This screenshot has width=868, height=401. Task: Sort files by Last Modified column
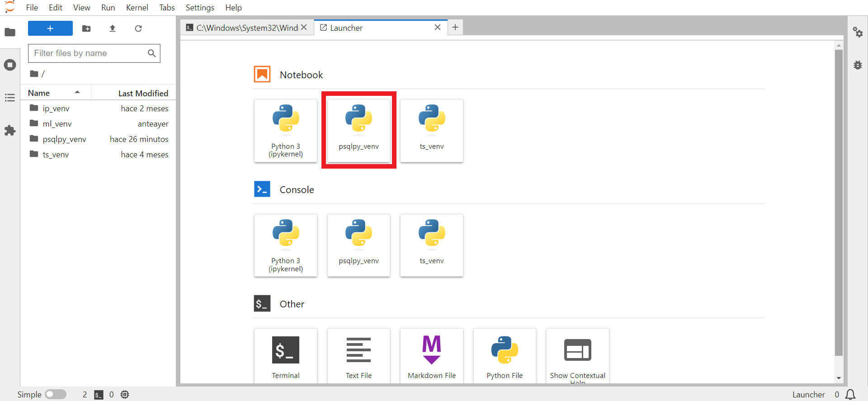pos(134,93)
